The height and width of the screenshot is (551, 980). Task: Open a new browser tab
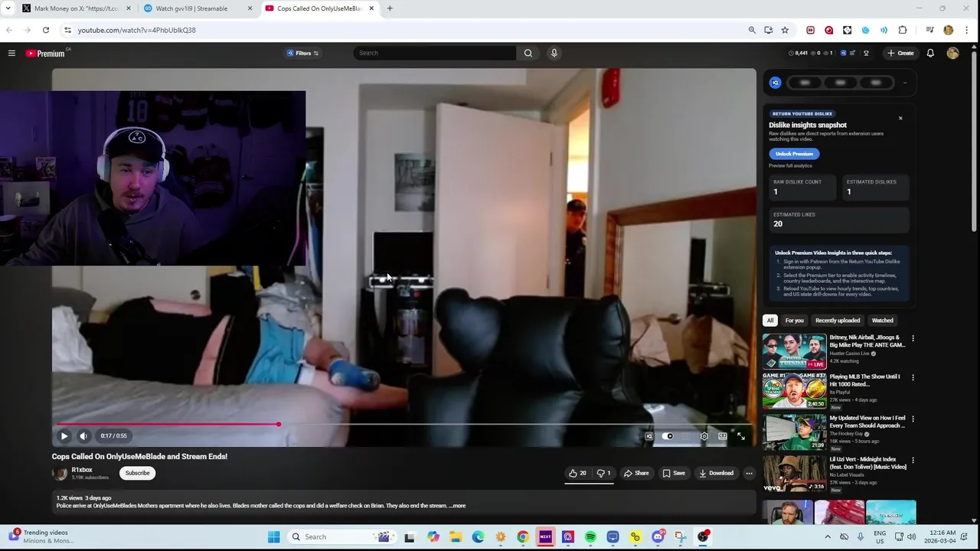pyautogui.click(x=390, y=8)
